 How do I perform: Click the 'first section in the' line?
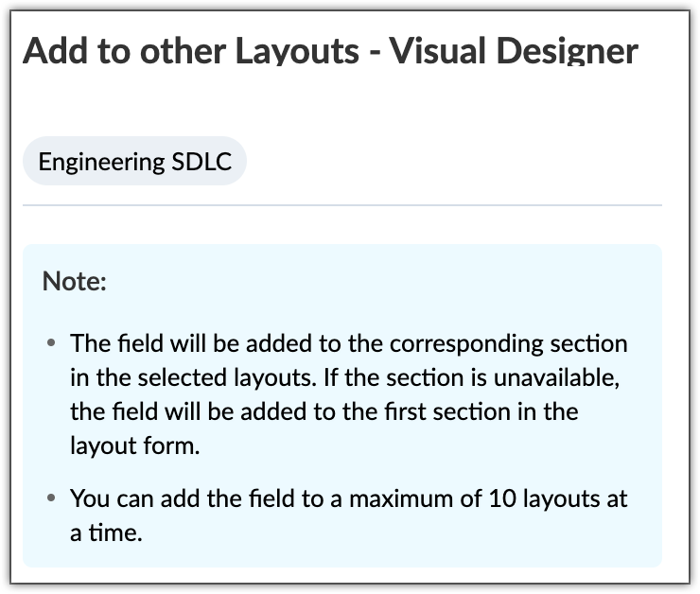(324, 412)
